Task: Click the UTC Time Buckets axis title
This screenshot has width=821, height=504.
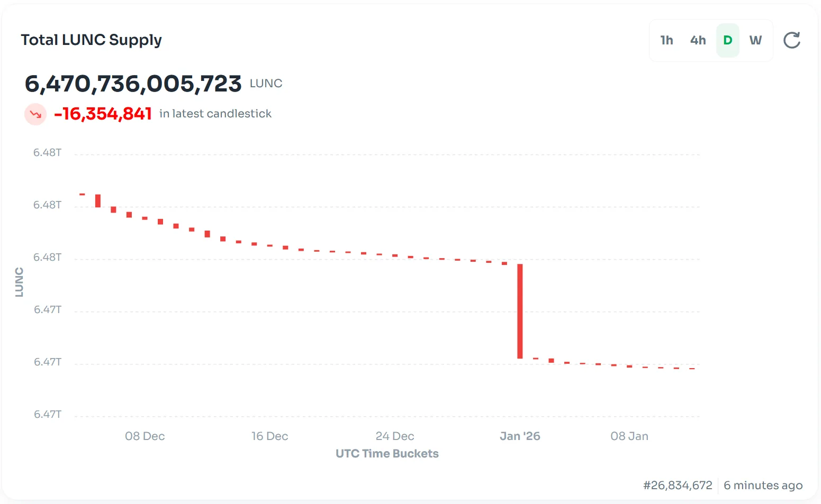Action: (387, 454)
